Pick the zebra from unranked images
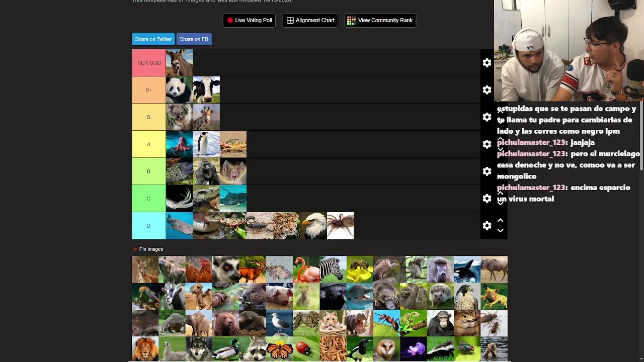Image resolution: width=644 pixels, height=362 pixels. tap(333, 269)
